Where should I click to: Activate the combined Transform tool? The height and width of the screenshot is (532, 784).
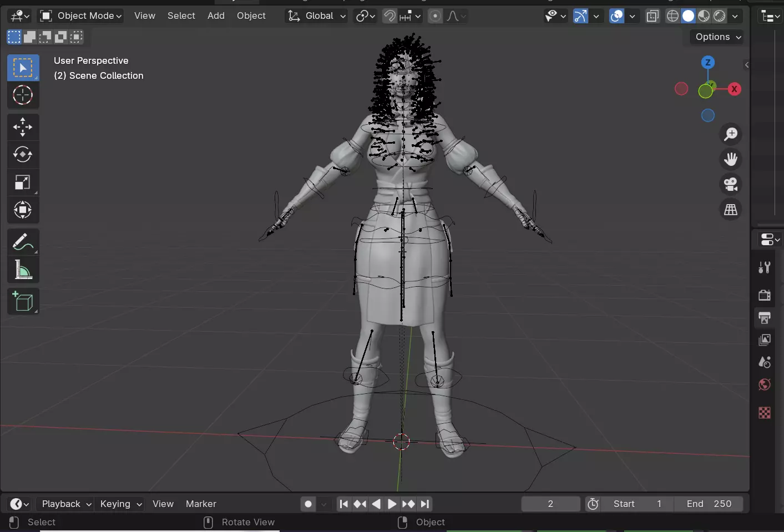tap(23, 210)
